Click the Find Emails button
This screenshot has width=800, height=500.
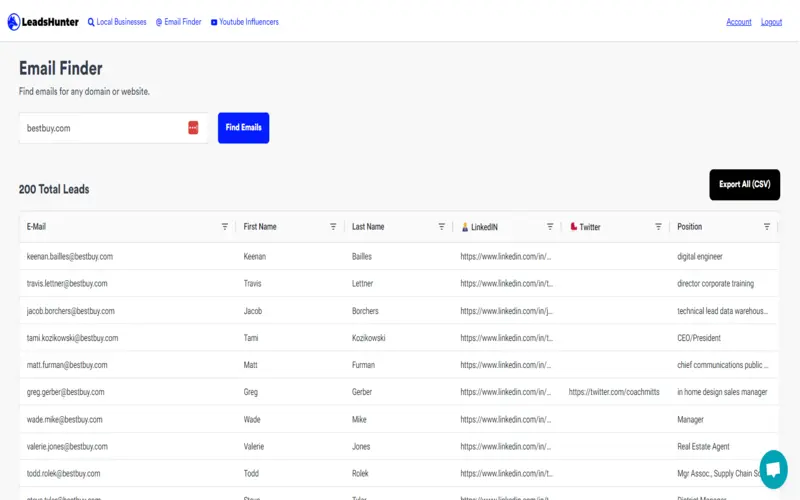[243, 128]
